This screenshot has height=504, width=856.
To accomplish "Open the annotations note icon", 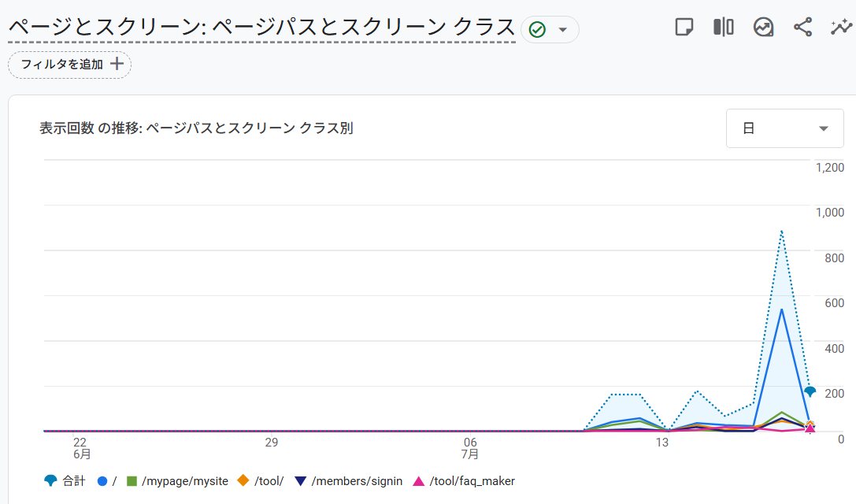I will [684, 28].
